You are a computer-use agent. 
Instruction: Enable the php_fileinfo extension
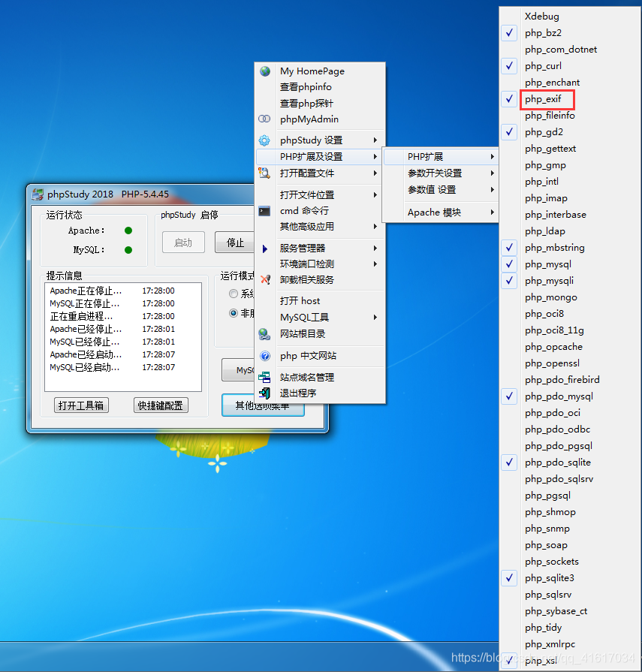coord(570,116)
